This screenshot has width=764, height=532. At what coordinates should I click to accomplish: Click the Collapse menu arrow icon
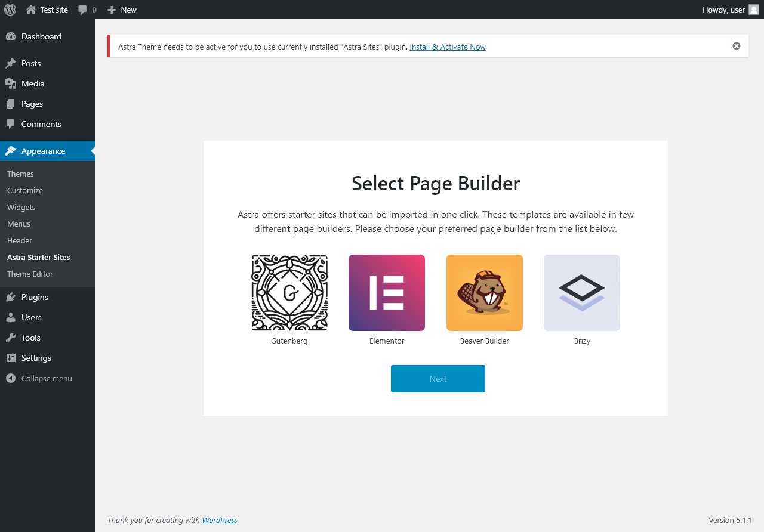point(11,378)
